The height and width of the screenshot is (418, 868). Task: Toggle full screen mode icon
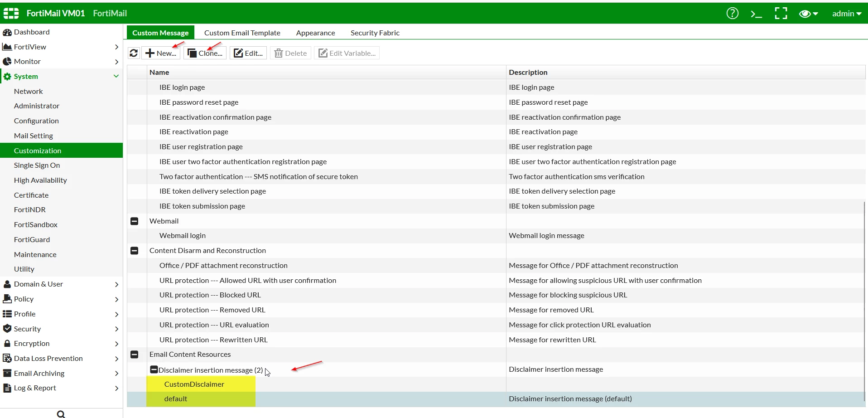coord(781,13)
